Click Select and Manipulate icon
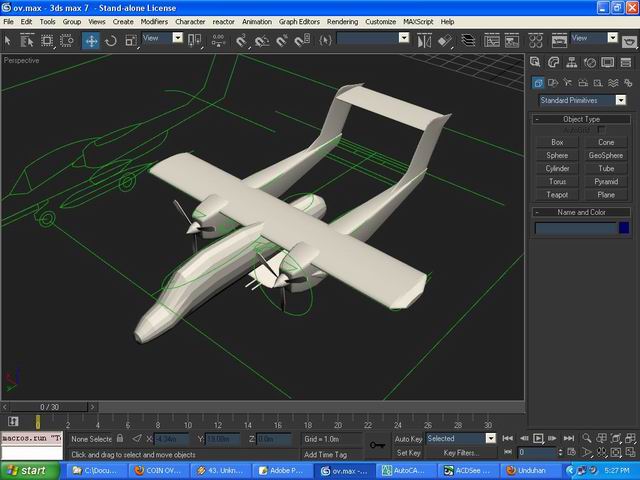 point(218,40)
